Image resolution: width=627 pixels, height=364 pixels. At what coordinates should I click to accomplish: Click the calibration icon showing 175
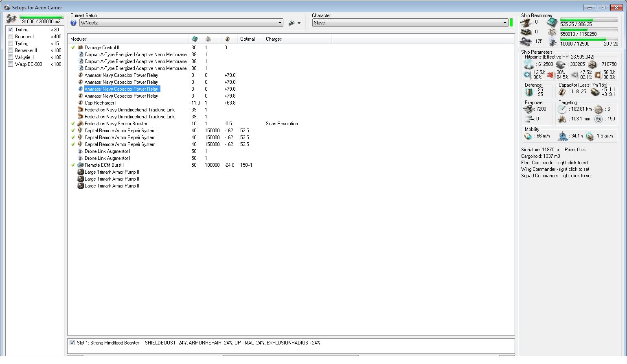click(x=526, y=41)
